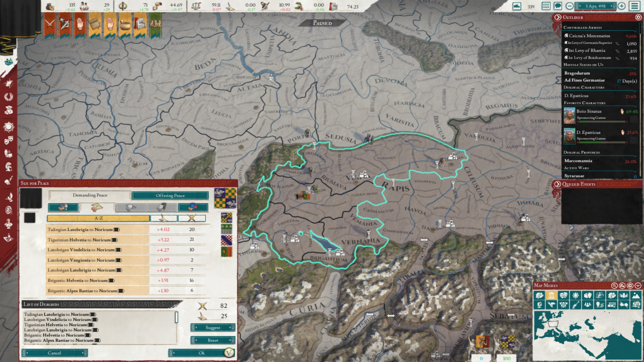The height and width of the screenshot is (362, 644).
Task: Open the last blue-red flag demand tab
Action: coord(193,207)
